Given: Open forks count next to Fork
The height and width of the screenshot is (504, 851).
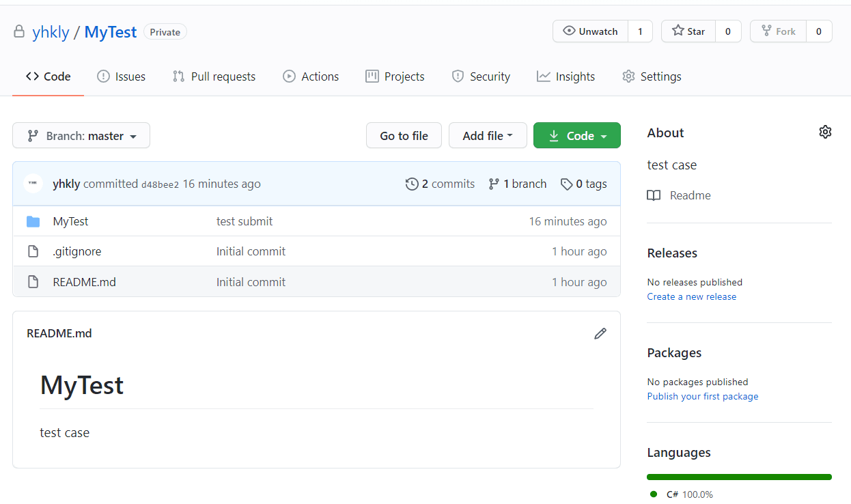Looking at the screenshot, I should (819, 31).
